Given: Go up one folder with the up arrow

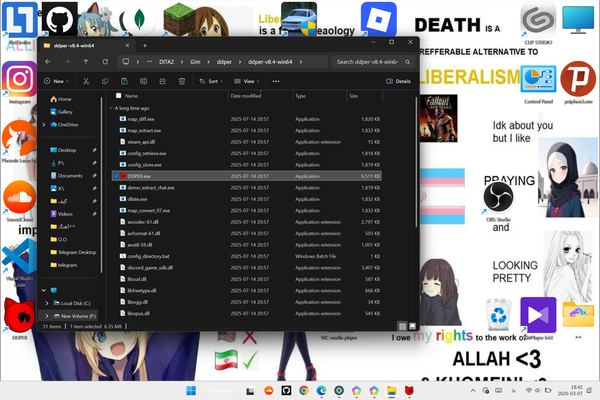Looking at the screenshot, I should 86,62.
